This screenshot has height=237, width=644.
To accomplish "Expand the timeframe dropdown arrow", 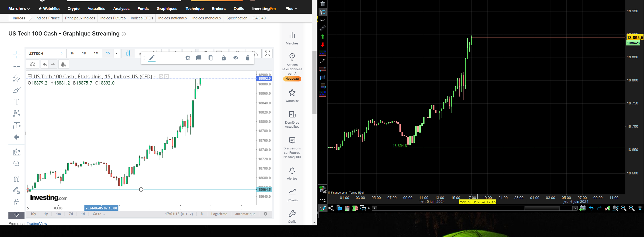I will tap(116, 53).
